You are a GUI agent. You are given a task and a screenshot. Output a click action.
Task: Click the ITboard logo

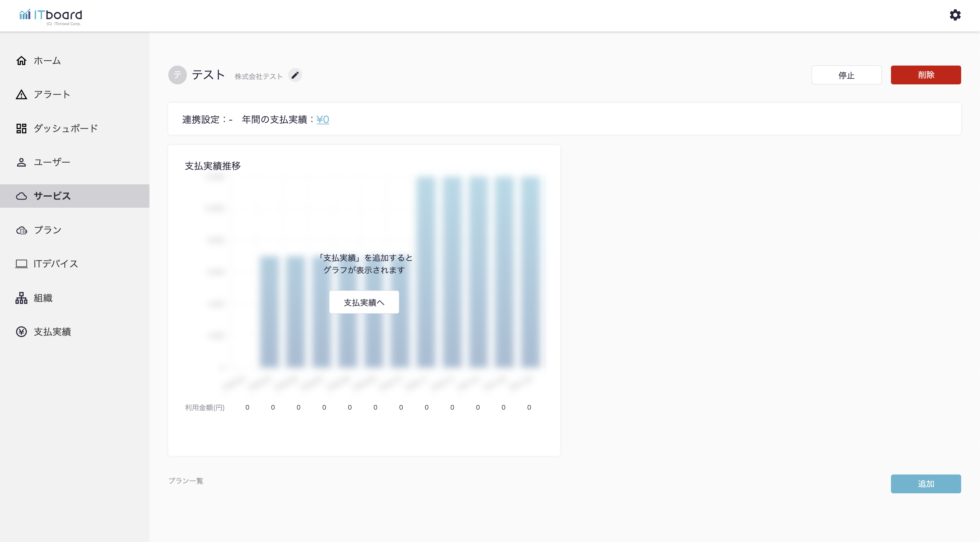tap(51, 16)
